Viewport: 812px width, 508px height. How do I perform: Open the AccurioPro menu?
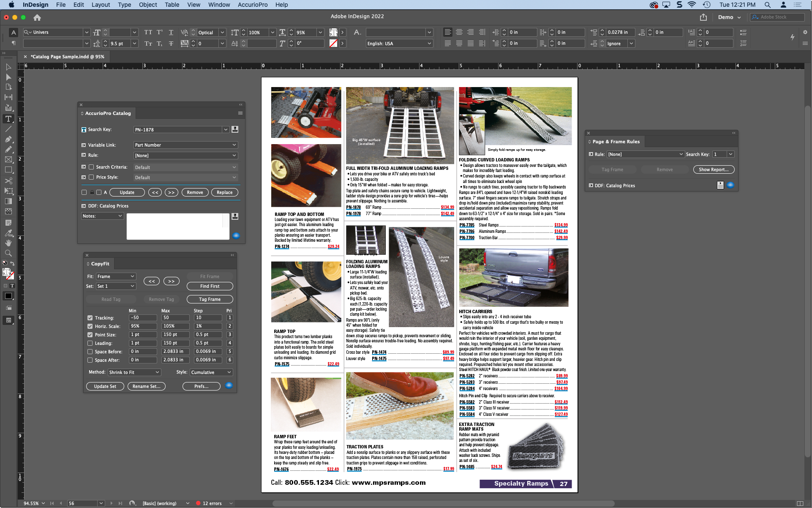tap(253, 5)
